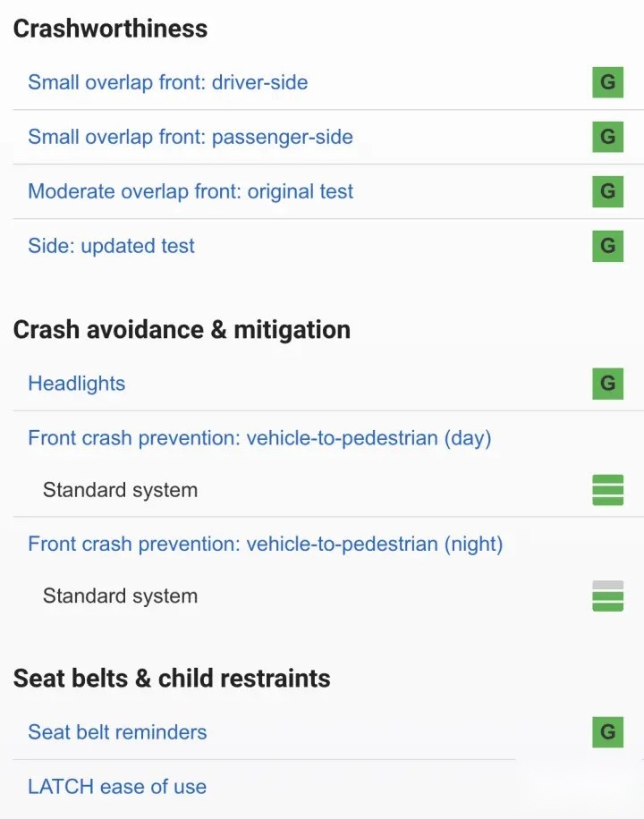Click the G rating icon beside Side: updated test

(607, 246)
